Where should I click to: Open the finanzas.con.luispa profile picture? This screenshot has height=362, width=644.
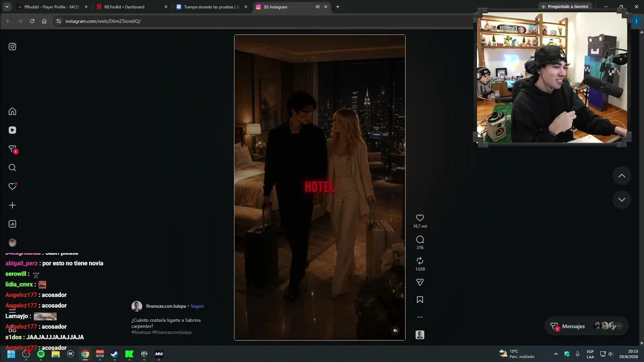[x=137, y=306]
